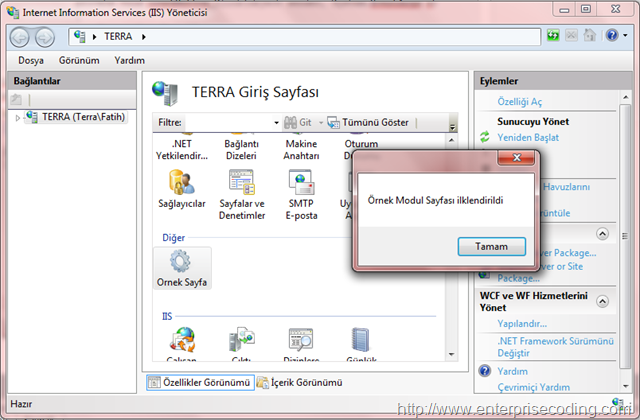Open the Dosya menu
Viewport: 640px width, 420px height.
point(31,60)
